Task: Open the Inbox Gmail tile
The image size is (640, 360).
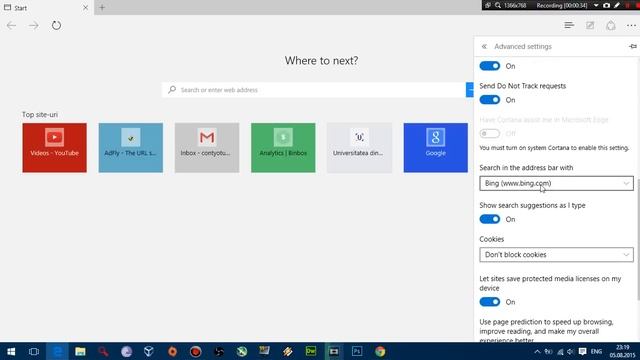Action: click(207, 148)
